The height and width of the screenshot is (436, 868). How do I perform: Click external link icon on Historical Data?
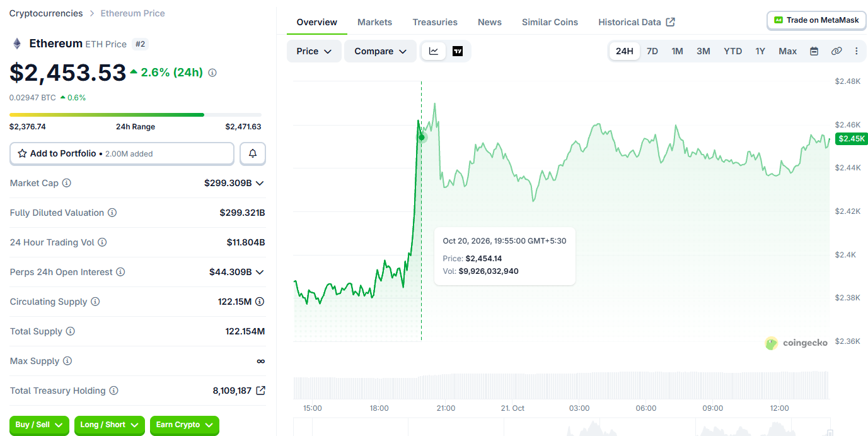[x=671, y=22]
